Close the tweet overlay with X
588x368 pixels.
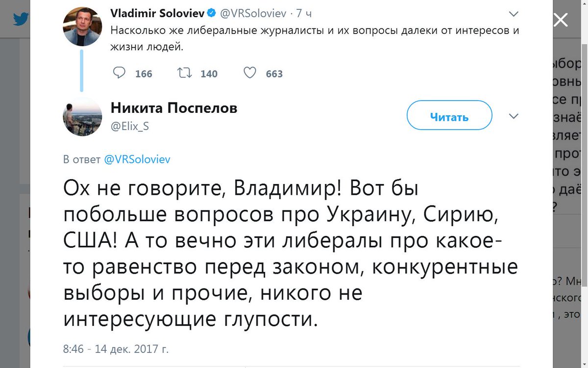[x=560, y=20]
